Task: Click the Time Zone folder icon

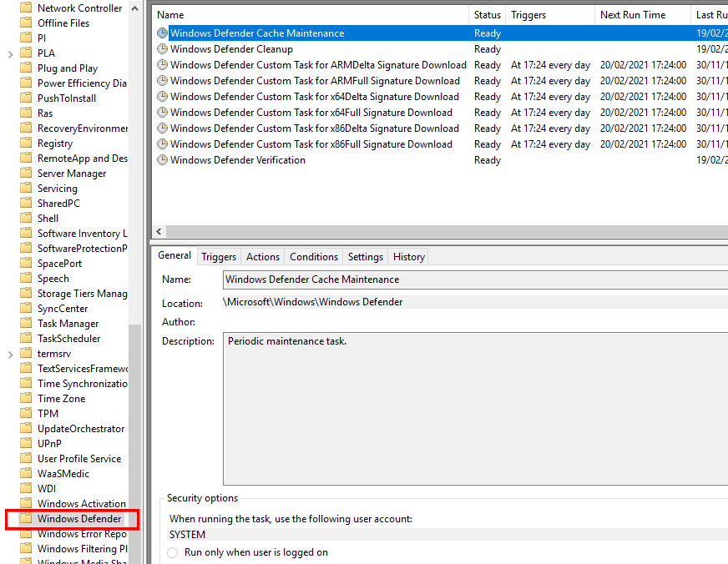Action: (x=26, y=398)
